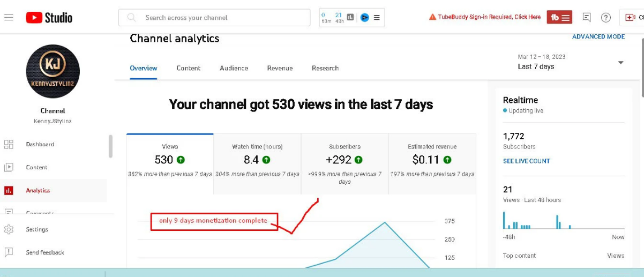Viewport: 644px width, 277px height.
Task: Click the KennyJStylinz channel avatar
Action: coord(53,71)
